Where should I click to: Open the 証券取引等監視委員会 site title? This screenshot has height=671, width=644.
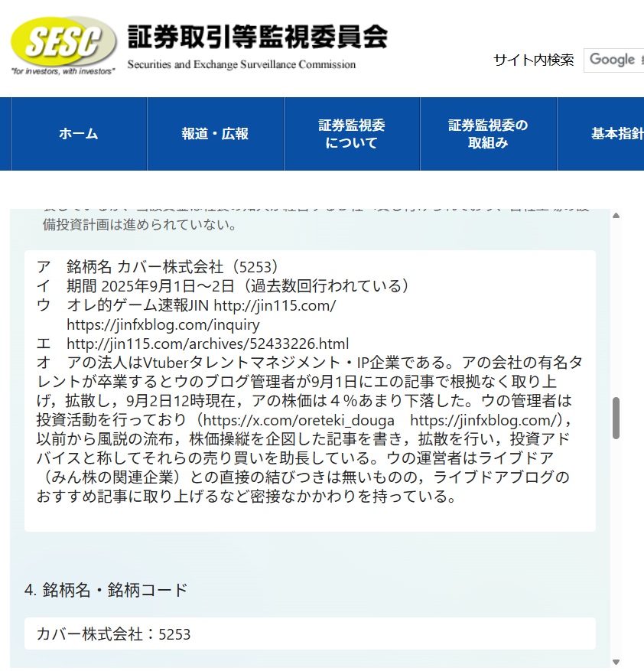point(257,37)
